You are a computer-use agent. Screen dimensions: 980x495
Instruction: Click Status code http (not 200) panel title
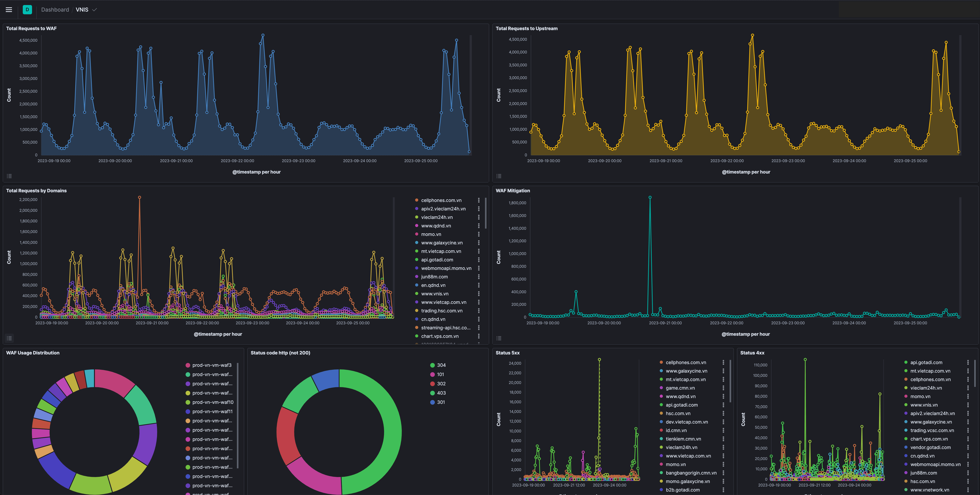pos(280,353)
